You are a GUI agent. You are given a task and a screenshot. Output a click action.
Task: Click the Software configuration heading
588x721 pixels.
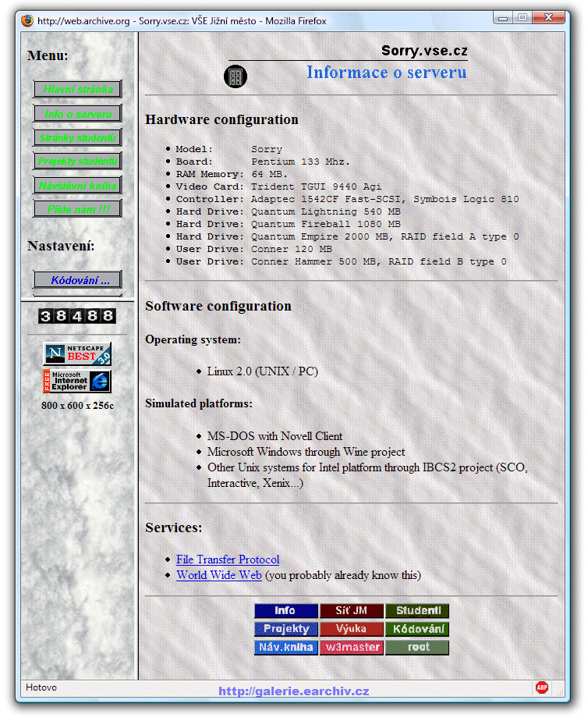(218, 306)
